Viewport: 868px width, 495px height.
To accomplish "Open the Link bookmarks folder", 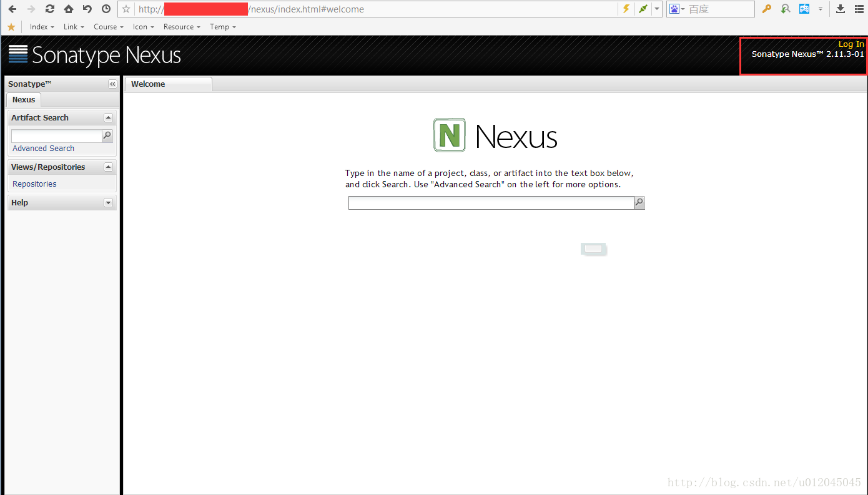I will click(x=74, y=27).
